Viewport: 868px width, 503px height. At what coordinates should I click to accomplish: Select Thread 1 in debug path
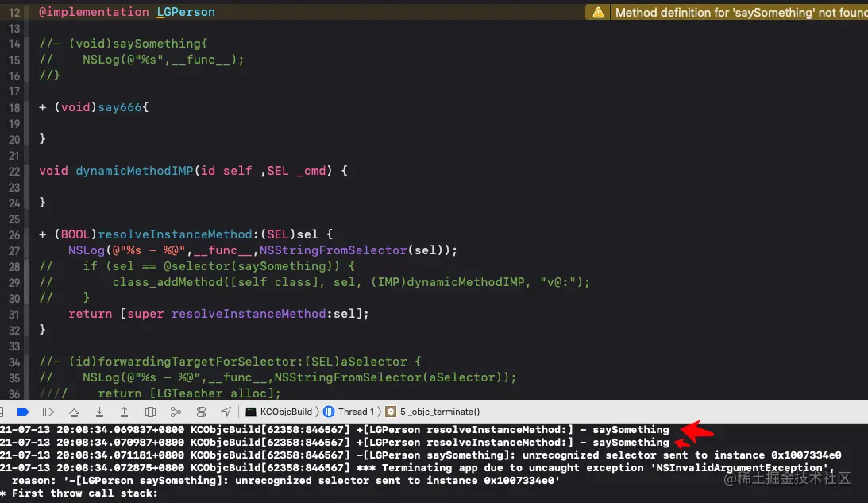pyautogui.click(x=349, y=412)
